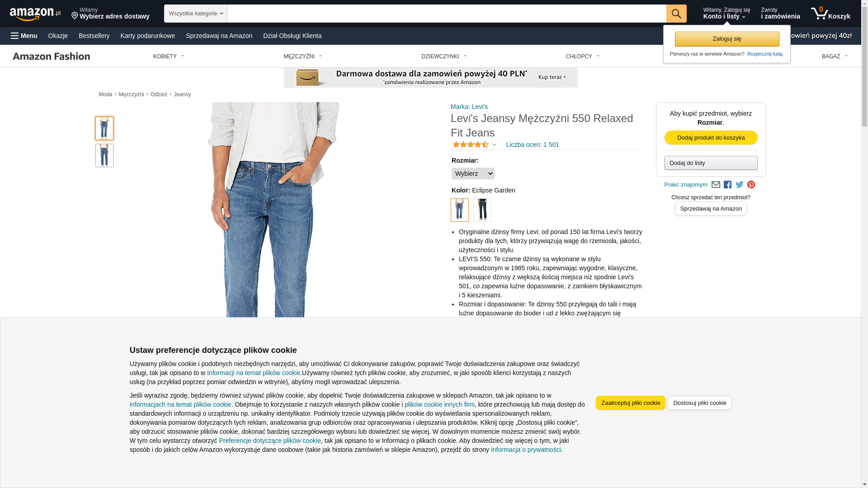The image size is (868, 488).
Task: Share the product on Twitter icon
Action: pos(740,185)
